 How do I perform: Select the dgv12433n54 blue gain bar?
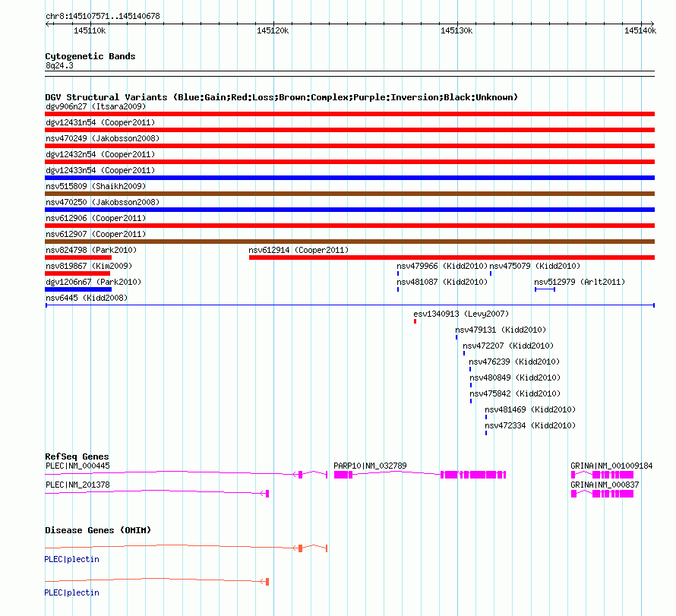[x=349, y=178]
